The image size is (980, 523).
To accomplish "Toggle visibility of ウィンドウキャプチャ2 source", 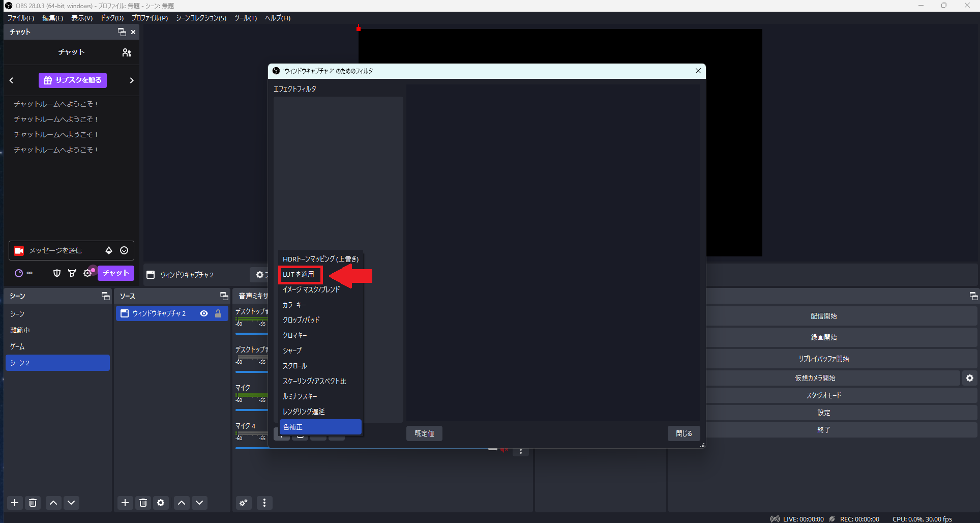I will (204, 313).
